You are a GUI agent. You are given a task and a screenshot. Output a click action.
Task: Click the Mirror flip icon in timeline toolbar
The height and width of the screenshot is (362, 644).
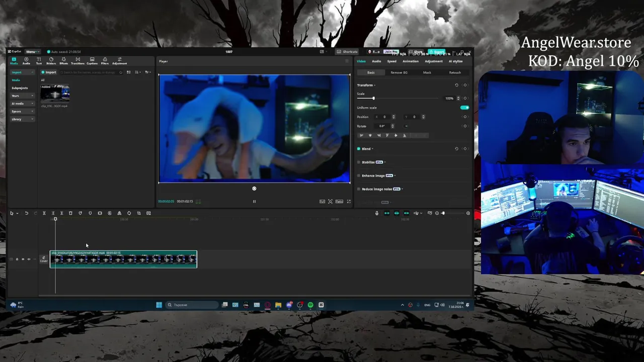[119, 213]
